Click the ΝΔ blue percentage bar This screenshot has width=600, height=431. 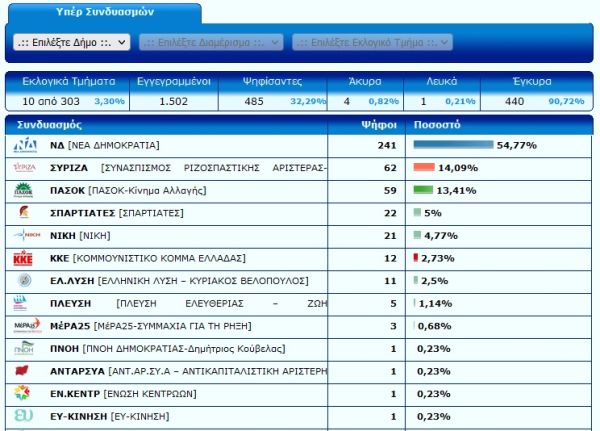[x=453, y=145]
